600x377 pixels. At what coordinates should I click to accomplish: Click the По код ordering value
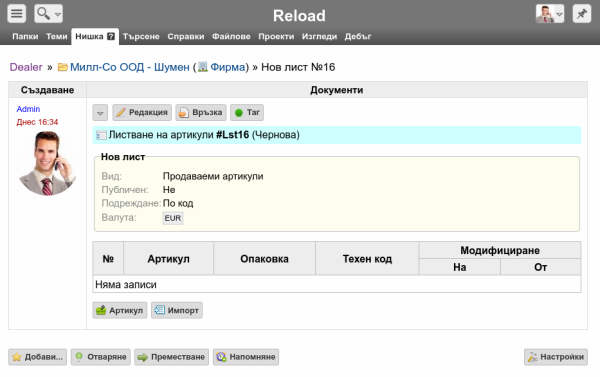click(x=178, y=203)
